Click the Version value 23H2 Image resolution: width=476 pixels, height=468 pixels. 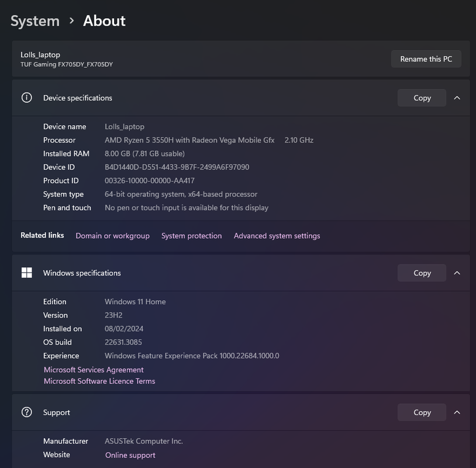tap(113, 315)
